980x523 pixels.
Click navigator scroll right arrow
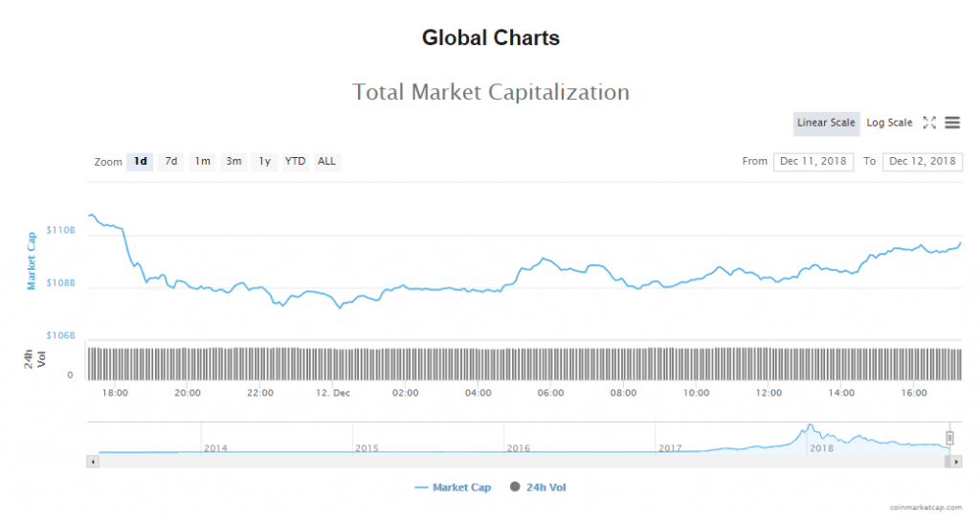pyautogui.click(x=956, y=461)
